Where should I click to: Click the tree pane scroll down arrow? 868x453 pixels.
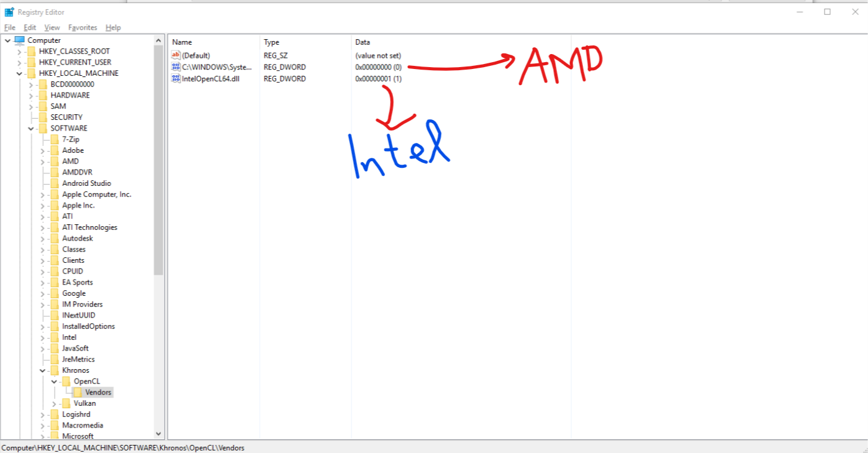[158, 434]
